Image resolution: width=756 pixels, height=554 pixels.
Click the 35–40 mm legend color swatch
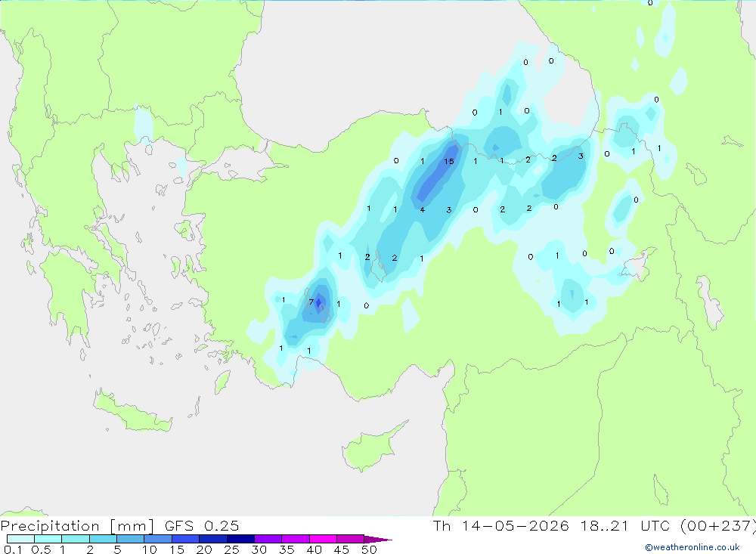tap(296, 539)
